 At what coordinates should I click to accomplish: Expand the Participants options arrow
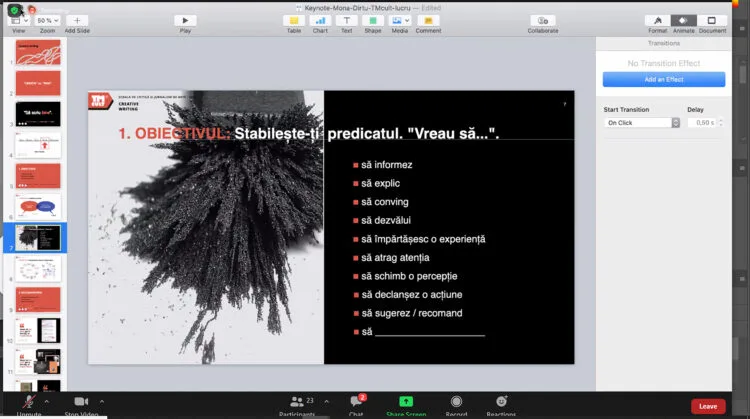[327, 402]
